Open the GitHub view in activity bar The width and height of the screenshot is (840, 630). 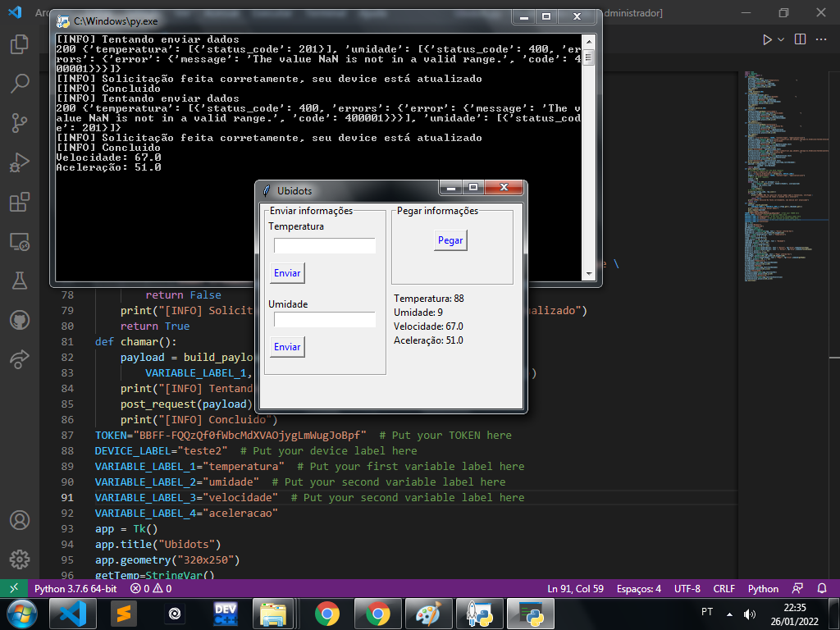20,321
